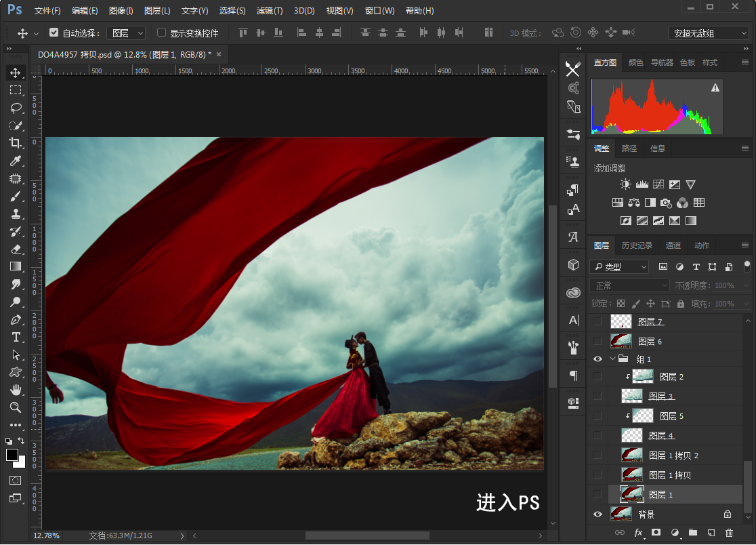Select the Custom Shape tool

(x=16, y=372)
